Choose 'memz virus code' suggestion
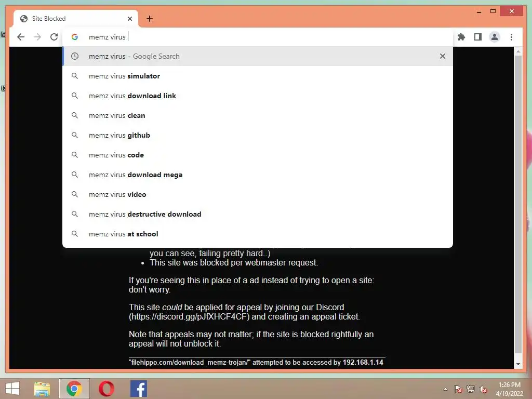The height and width of the screenshot is (399, 532). [258, 155]
